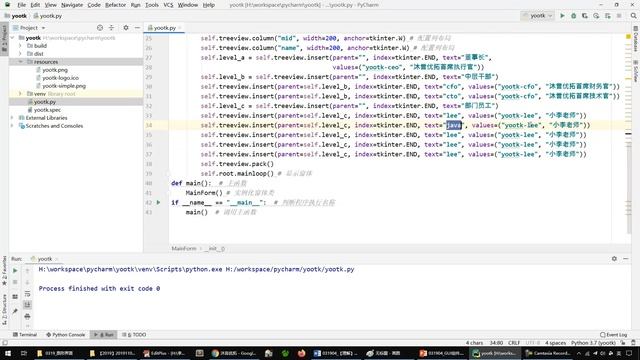Open the Navigate menu
Viewport: 640px width, 360px height.
(72, 5)
